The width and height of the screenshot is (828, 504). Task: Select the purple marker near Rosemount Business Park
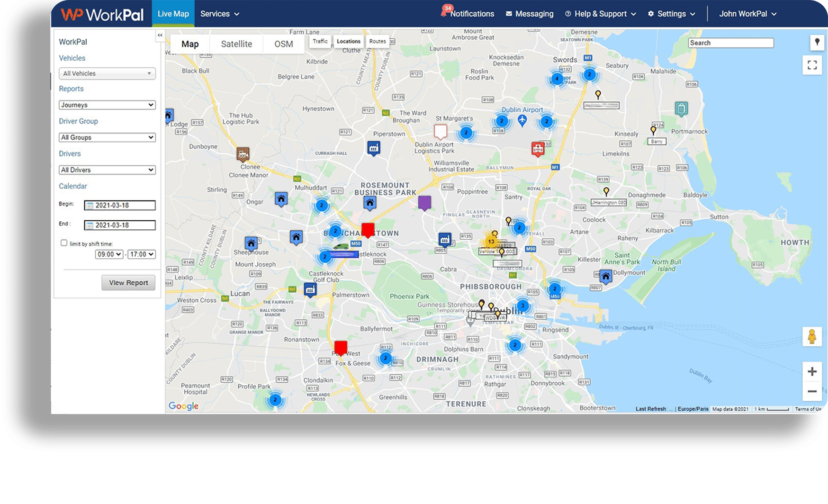(x=424, y=203)
